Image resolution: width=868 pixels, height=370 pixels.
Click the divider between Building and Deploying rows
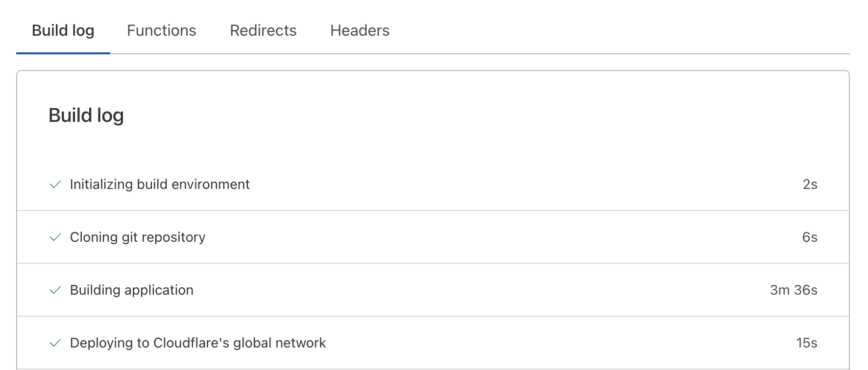click(x=433, y=316)
